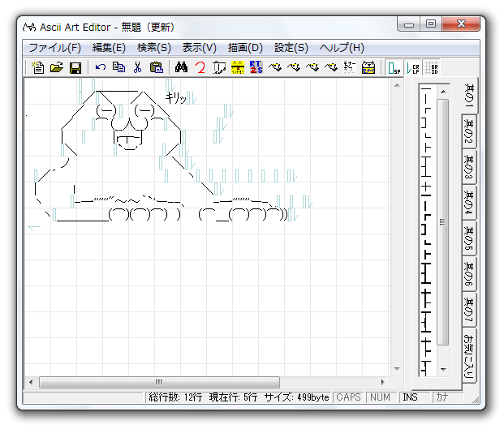Pick the thin cross ┼ character in palette
504x429 pixels.
click(x=426, y=187)
